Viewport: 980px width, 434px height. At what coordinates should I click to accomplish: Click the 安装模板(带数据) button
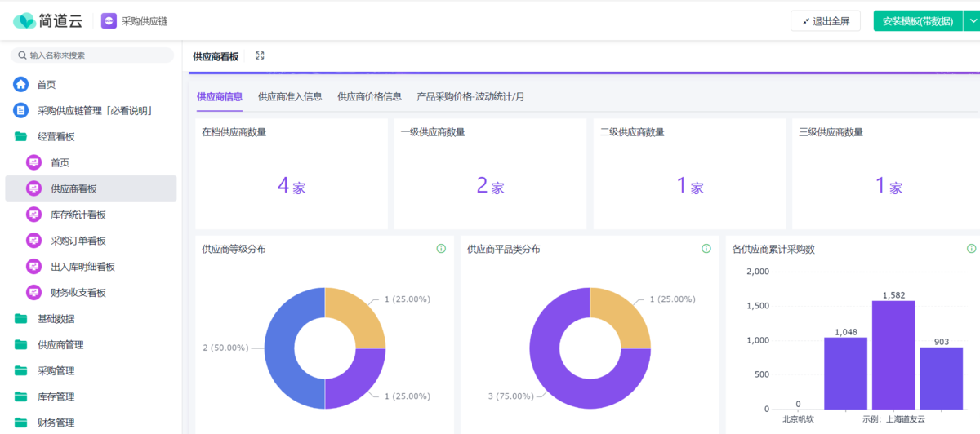pos(917,21)
